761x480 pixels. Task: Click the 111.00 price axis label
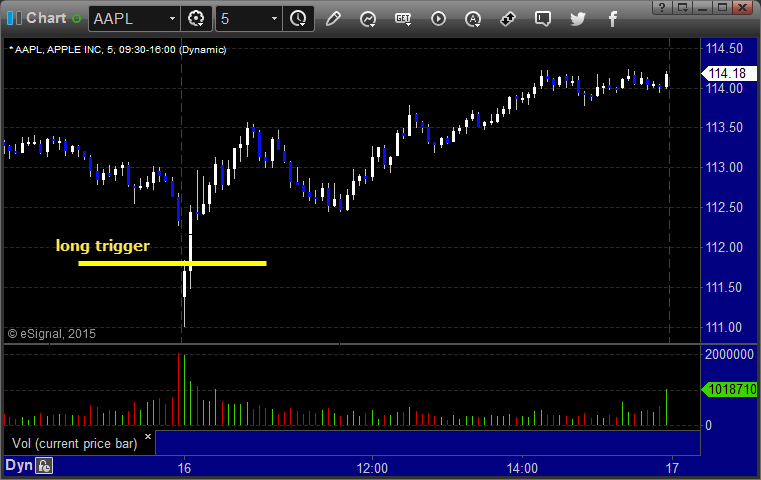[724, 328]
